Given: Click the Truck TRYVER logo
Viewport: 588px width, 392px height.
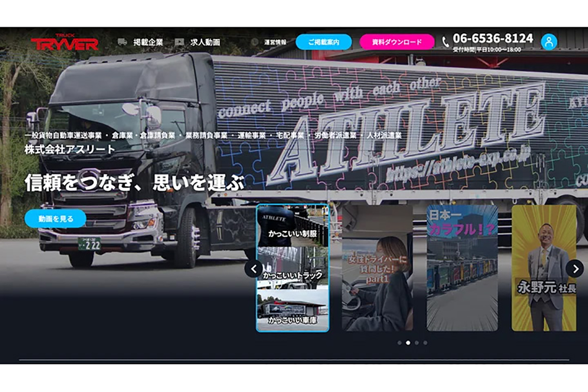Looking at the screenshot, I should point(65,42).
